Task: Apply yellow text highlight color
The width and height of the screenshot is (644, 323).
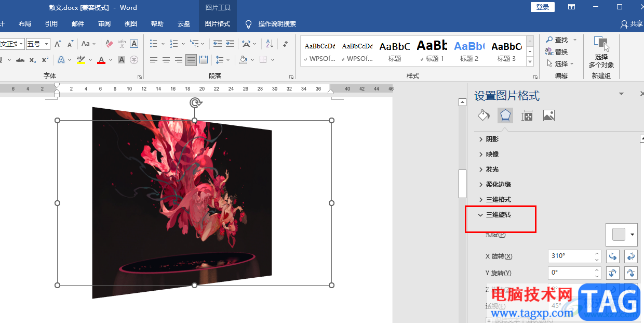Action: pos(81,60)
